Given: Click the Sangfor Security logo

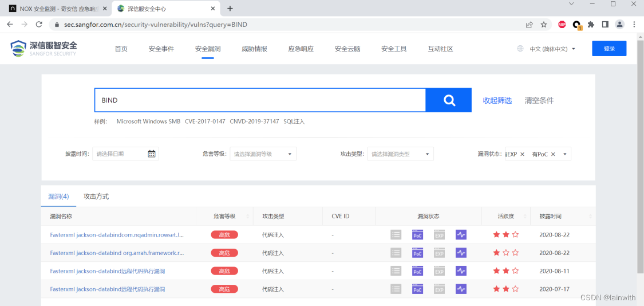Looking at the screenshot, I should click(x=44, y=49).
